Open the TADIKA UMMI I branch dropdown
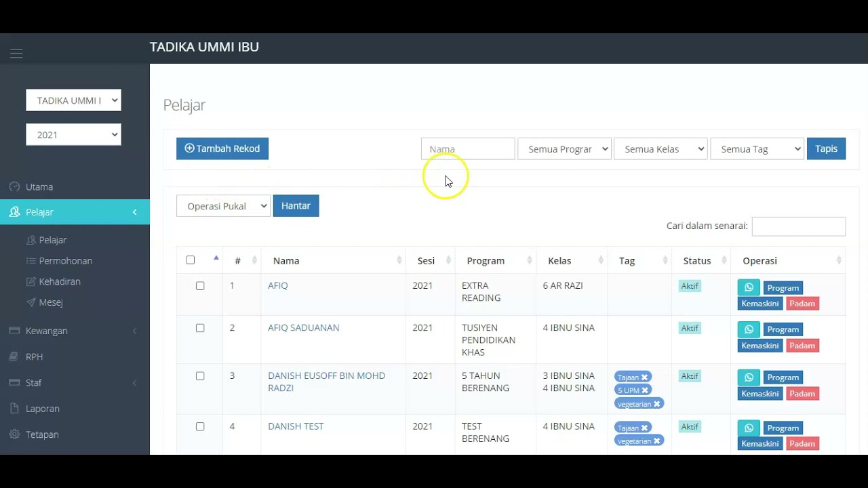Viewport: 868px width, 488px height. point(73,100)
